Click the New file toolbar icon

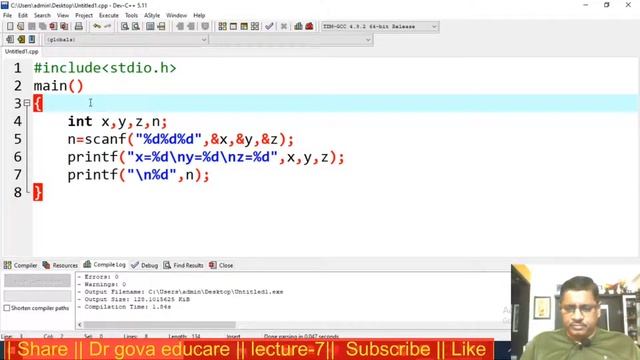pos(10,27)
